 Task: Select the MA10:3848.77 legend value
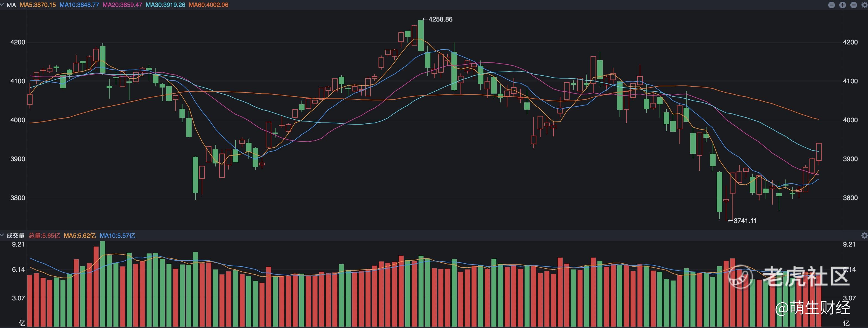coord(79,5)
